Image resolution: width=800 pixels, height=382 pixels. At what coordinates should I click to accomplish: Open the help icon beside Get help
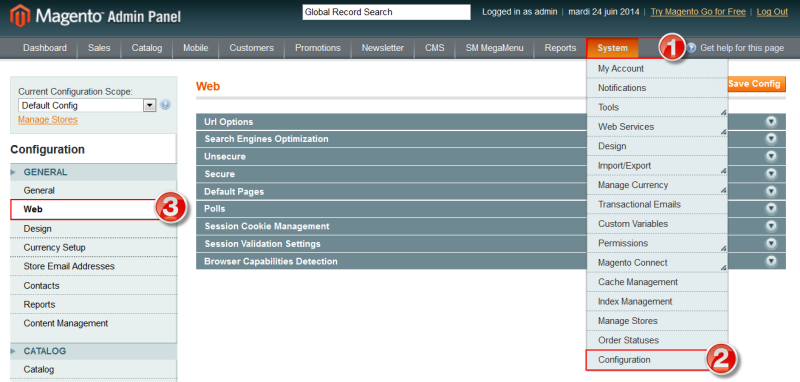(x=691, y=48)
